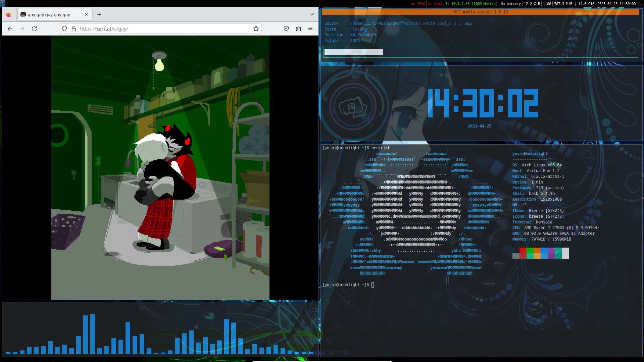644x362 pixels.
Task: Click the Firefox back arrow button
Action: pyautogui.click(x=10, y=29)
